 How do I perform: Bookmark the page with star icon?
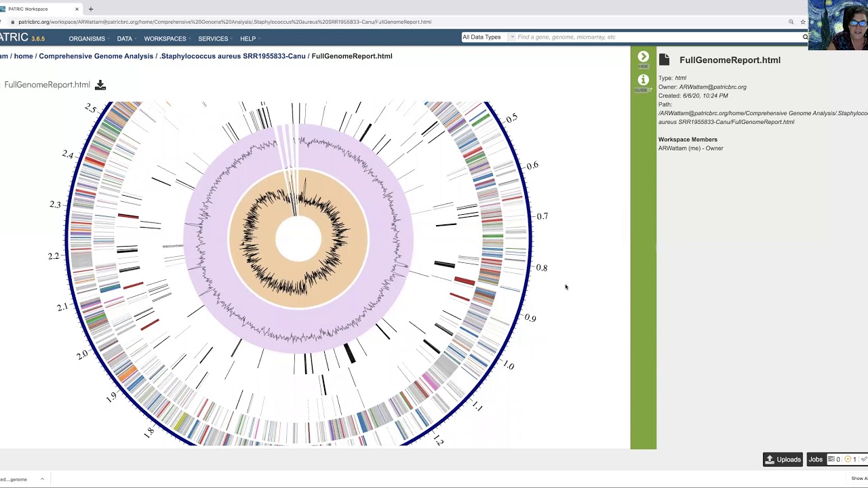tap(803, 22)
